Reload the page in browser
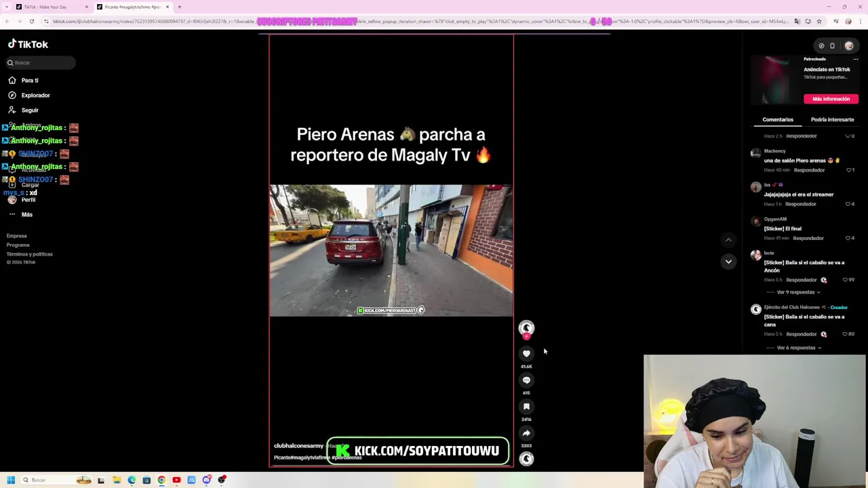Image resolution: width=868 pixels, height=488 pixels. click(31, 22)
